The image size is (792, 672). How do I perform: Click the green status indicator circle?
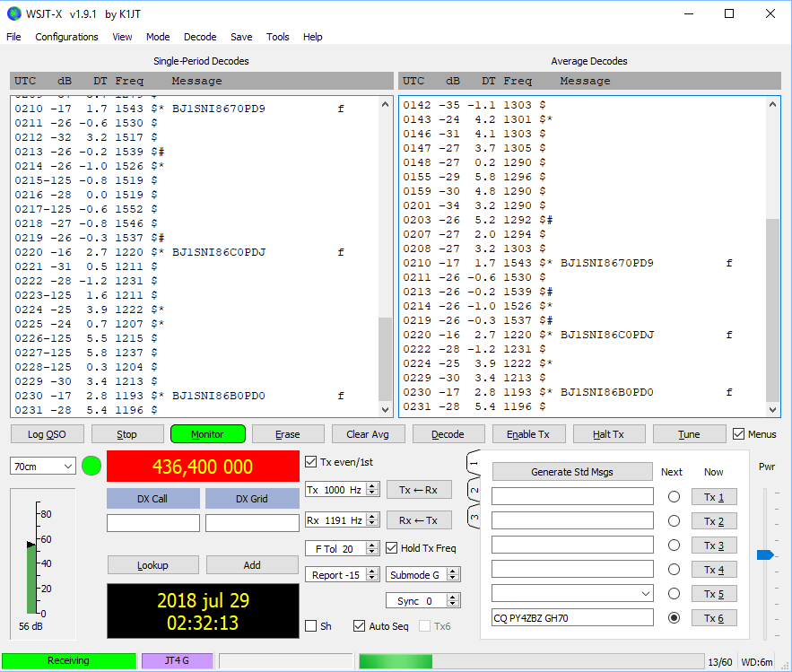(x=91, y=466)
